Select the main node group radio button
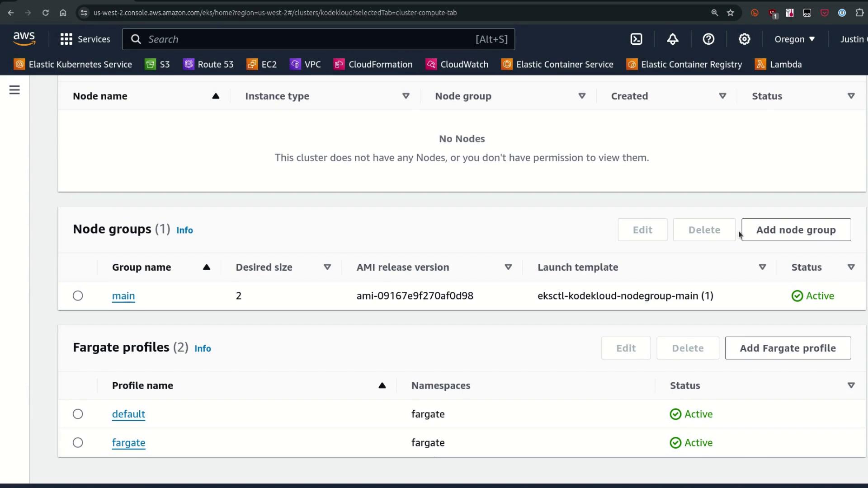868x488 pixels. coord(78,296)
